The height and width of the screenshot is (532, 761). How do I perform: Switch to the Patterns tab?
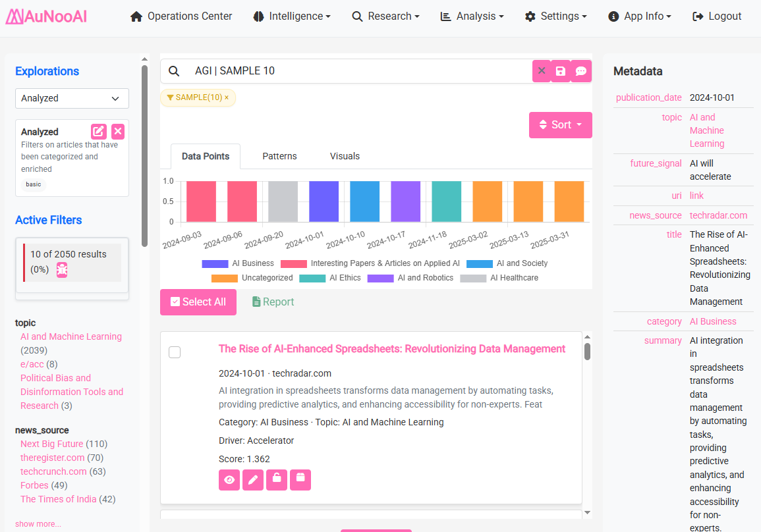click(279, 156)
